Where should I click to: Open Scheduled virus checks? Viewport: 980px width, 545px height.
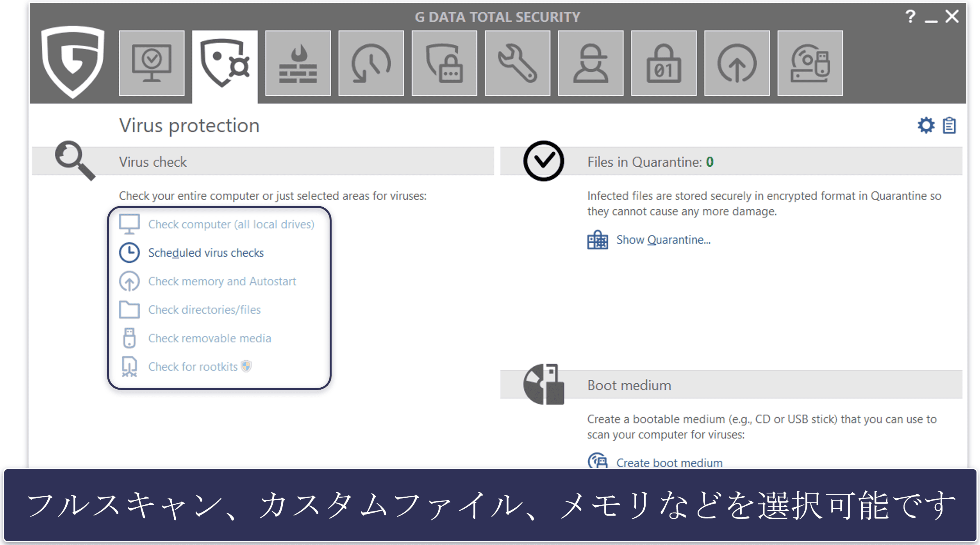[206, 253]
